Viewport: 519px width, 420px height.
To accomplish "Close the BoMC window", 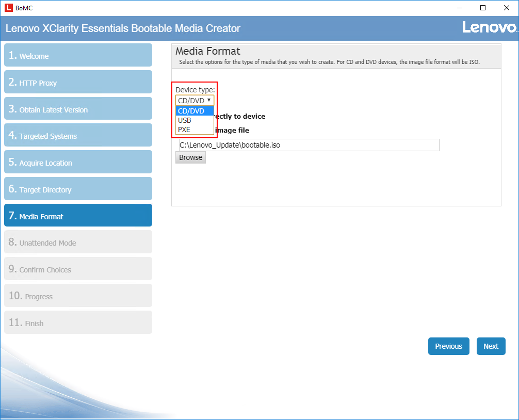I will pyautogui.click(x=507, y=8).
